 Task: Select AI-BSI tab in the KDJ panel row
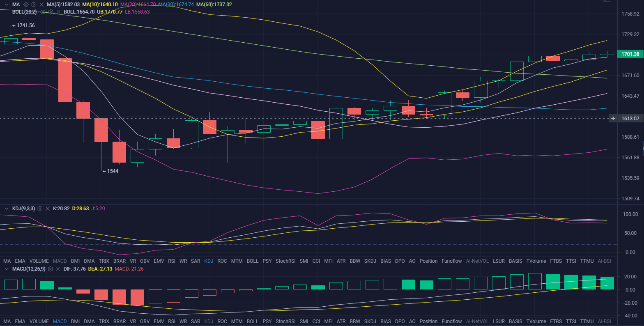click(604, 261)
